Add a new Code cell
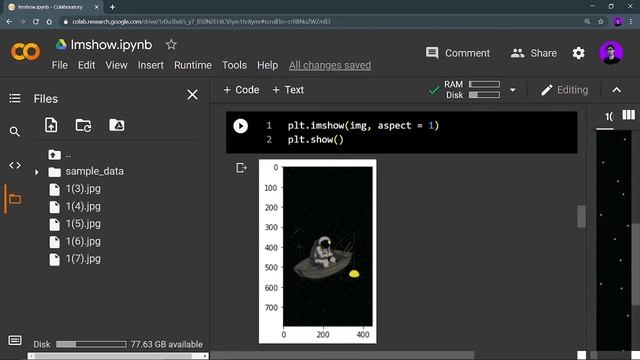The height and width of the screenshot is (360, 640). pos(241,90)
